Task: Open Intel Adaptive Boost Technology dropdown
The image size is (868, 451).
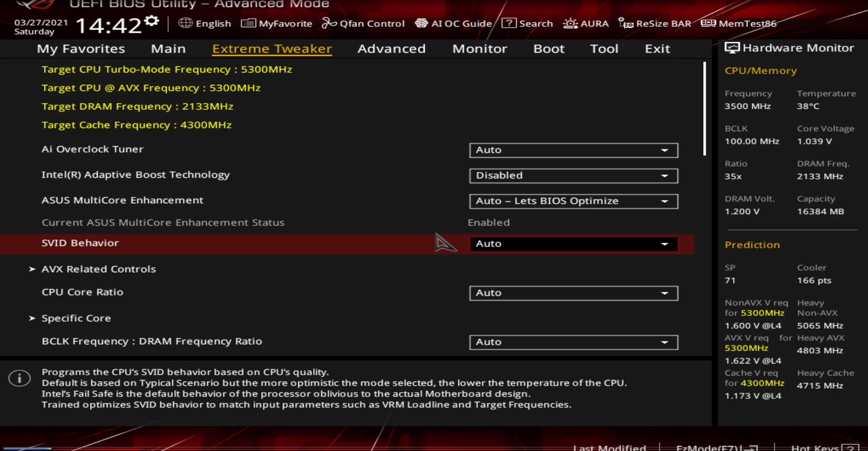Action: 573,176
